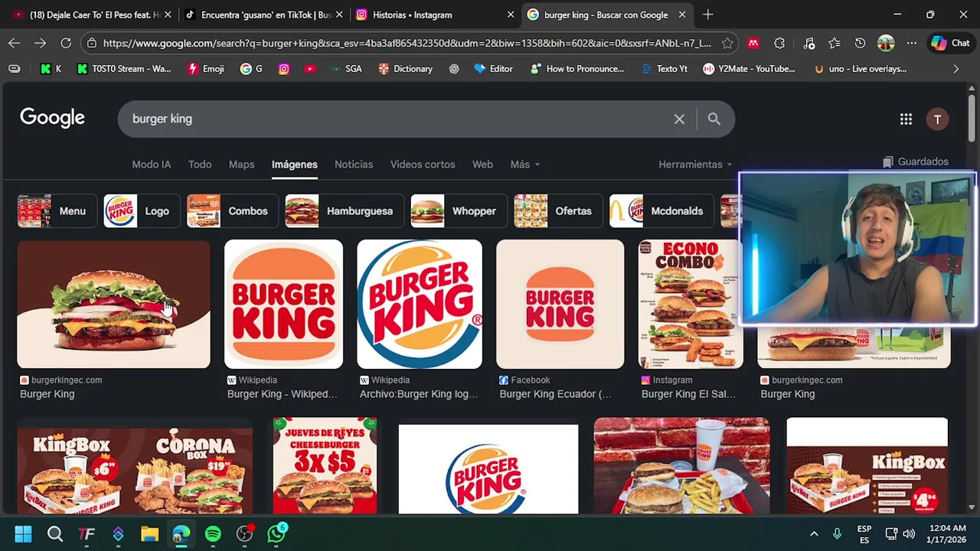Bookmark this page with the star icon
Image resolution: width=980 pixels, height=551 pixels.
tap(727, 44)
